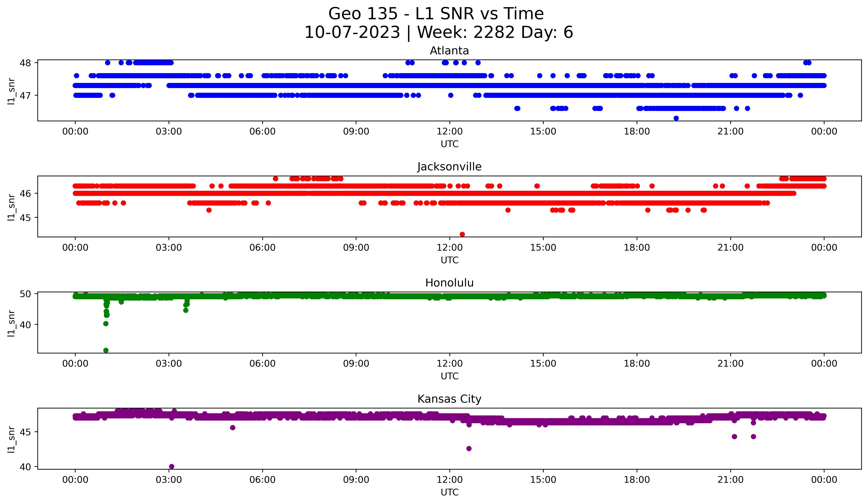Click the Atlanta subplot title

click(449, 51)
